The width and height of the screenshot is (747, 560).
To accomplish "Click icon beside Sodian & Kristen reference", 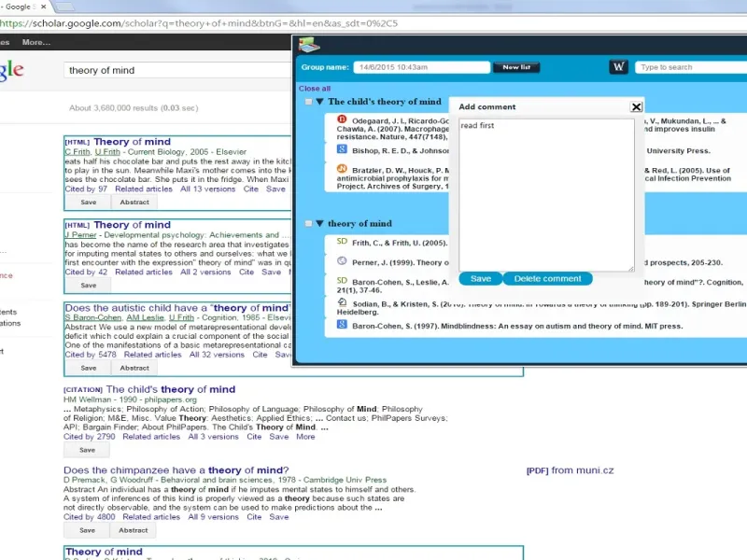I will click(x=342, y=301).
